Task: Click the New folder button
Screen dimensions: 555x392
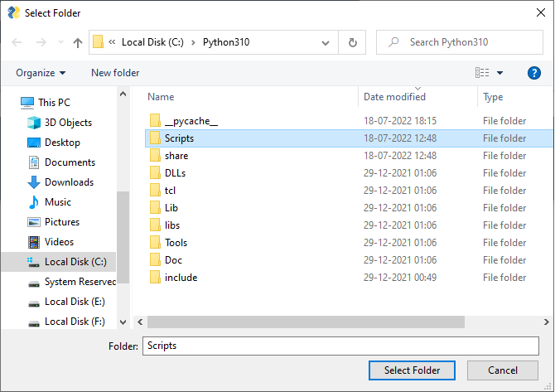Action: click(x=115, y=73)
